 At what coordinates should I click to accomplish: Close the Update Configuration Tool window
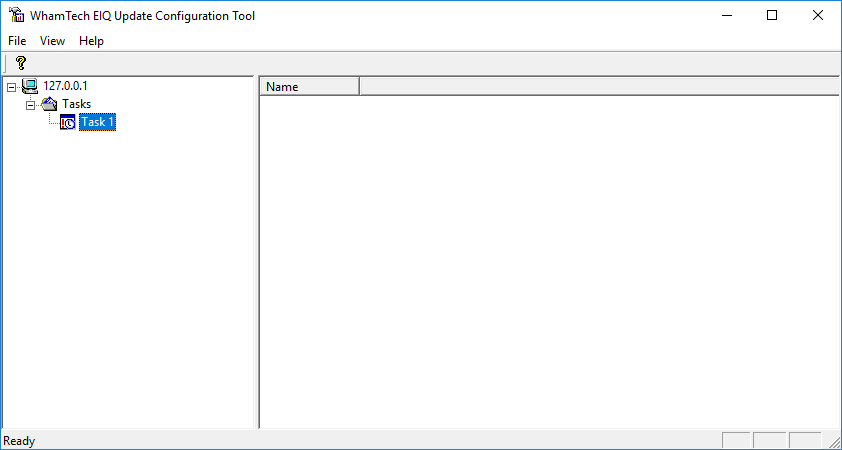pyautogui.click(x=817, y=15)
